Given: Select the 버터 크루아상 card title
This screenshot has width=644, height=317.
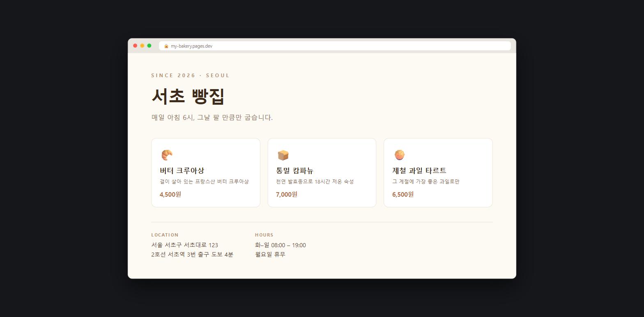Looking at the screenshot, I should click(x=182, y=170).
